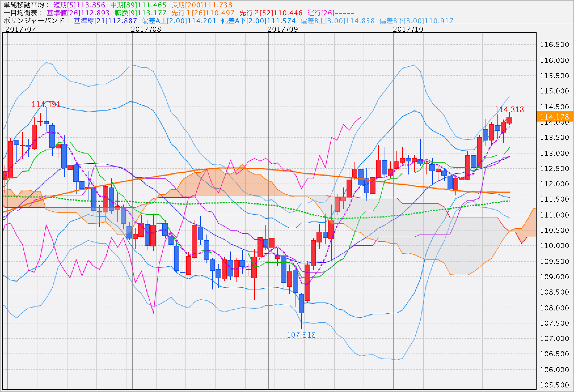Viewport: 574px width, 392px height.
Task: Click the 116.500 price axis label
Action: click(554, 44)
